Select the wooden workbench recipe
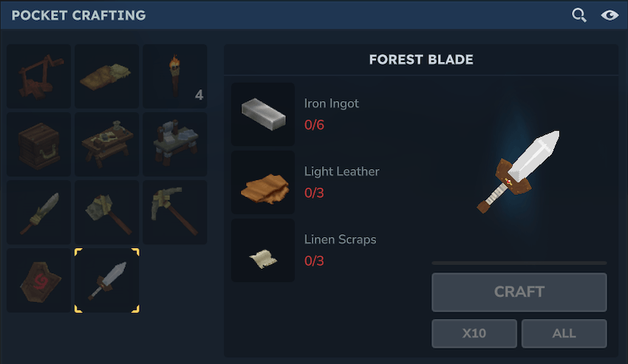This screenshot has width=628, height=364. (107, 144)
